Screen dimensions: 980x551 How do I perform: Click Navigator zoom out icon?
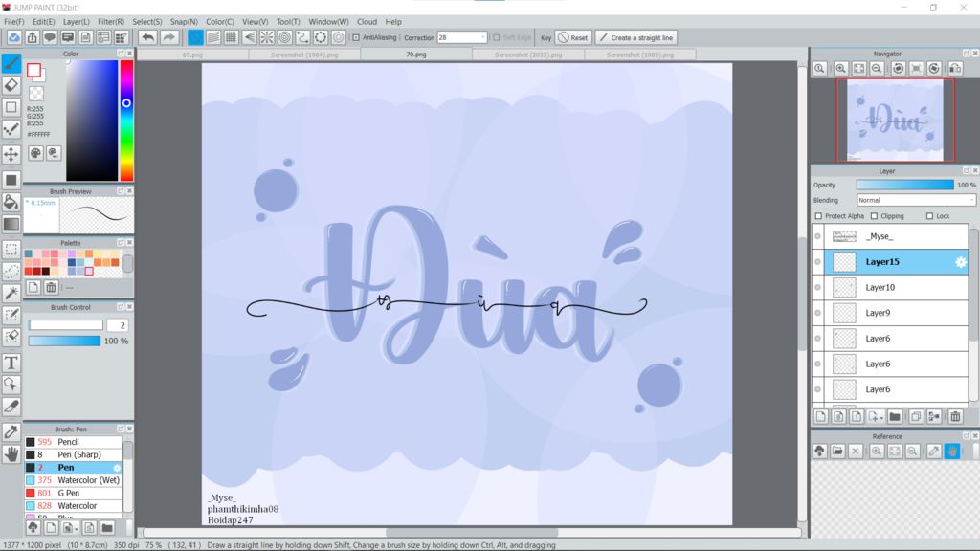877,68
